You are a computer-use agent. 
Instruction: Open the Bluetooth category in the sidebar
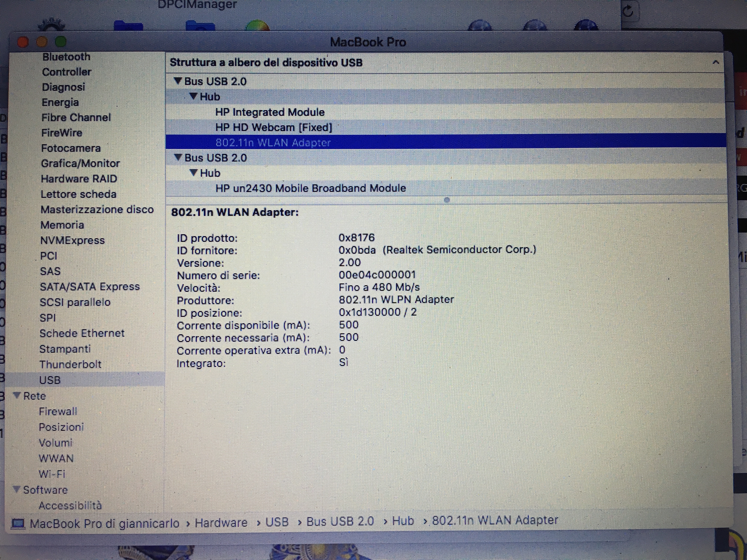[x=66, y=57]
